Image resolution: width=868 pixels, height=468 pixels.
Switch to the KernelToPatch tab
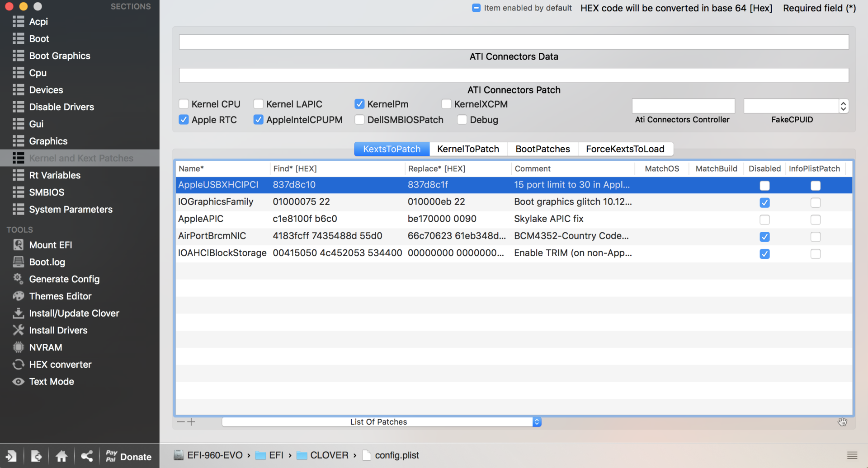[468, 149]
